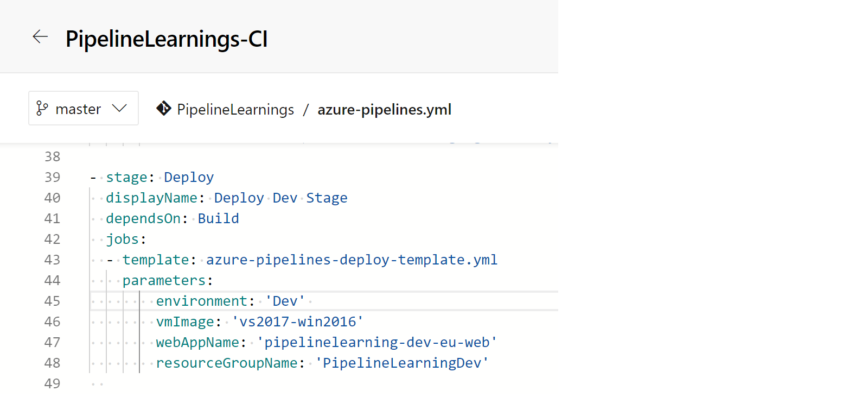This screenshot has height=397, width=868.
Task: Click the back arrow beside PipelineLearnings-CI
Action: coord(40,37)
